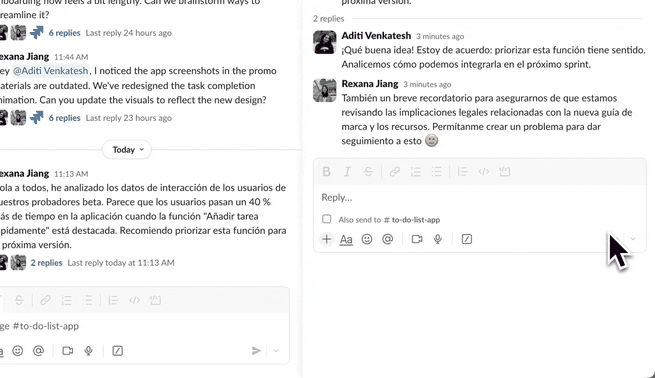Click Aditi's 3 minutes ago timestamp
This screenshot has width=655, height=378.
point(440,37)
